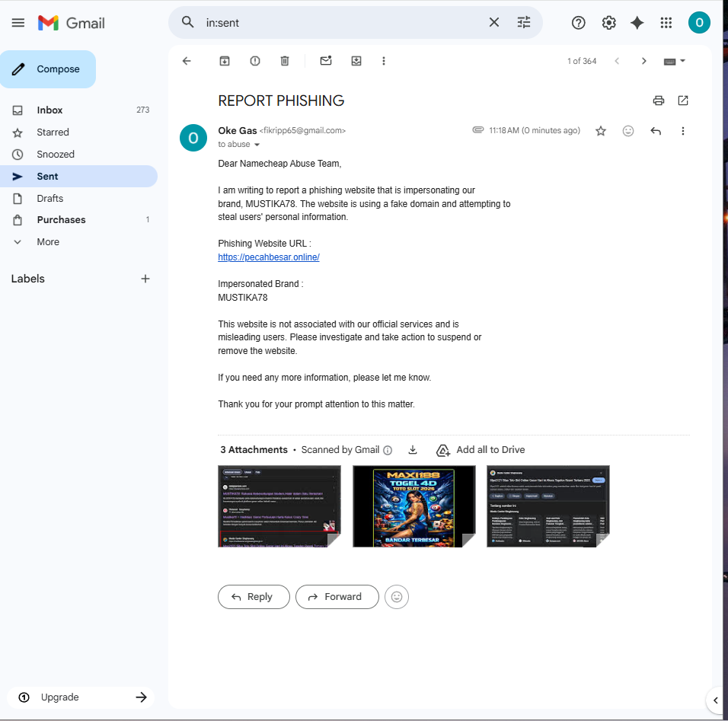Screen dimensions: 728x721
Task: Click the Forward button
Action: [337, 597]
